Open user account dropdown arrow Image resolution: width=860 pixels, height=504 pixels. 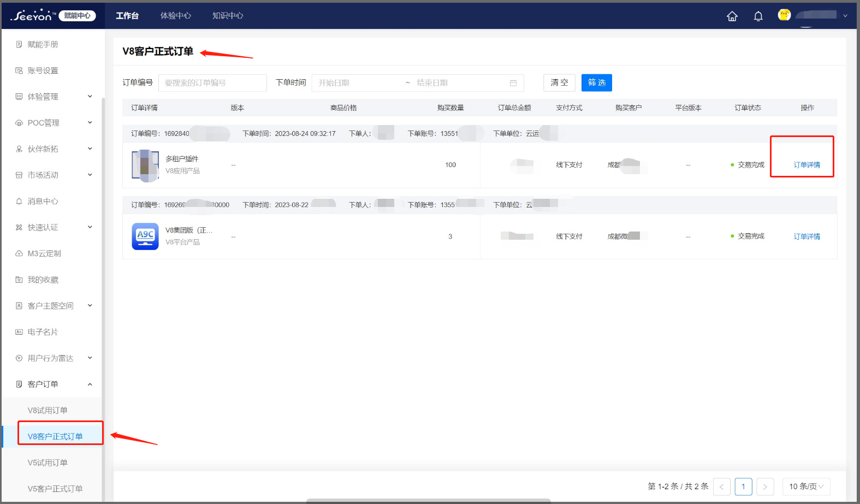[x=845, y=16]
